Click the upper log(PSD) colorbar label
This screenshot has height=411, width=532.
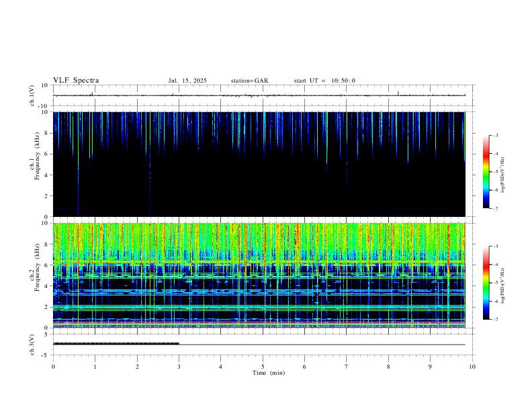click(502, 175)
